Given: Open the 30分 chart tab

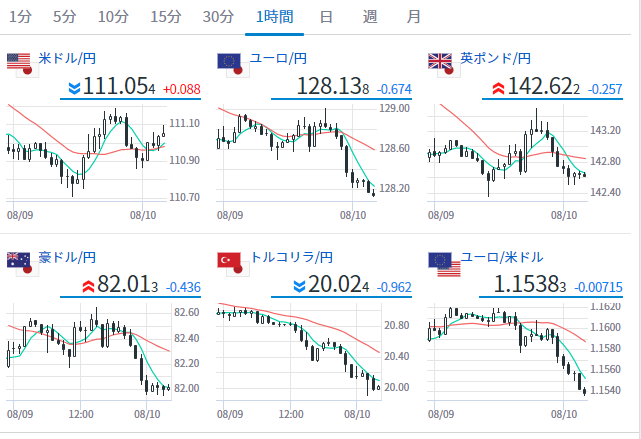Looking at the screenshot, I should coord(218,17).
